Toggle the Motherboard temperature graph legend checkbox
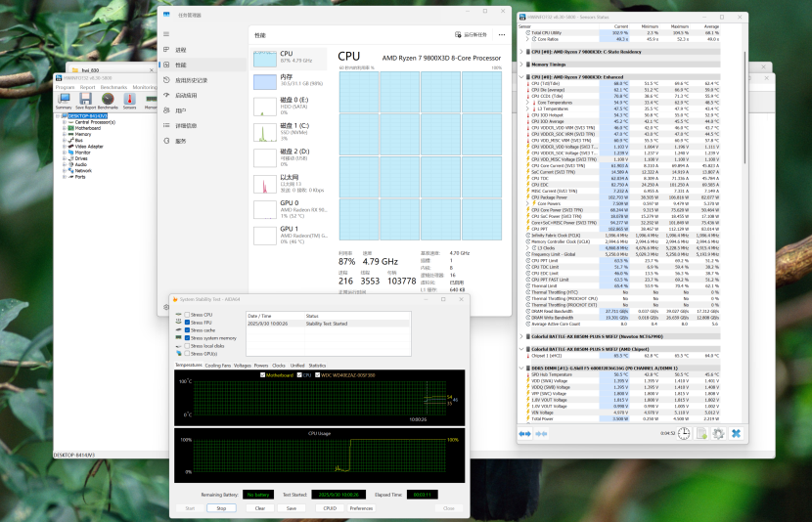Image resolution: width=812 pixels, height=522 pixels. [x=261, y=374]
